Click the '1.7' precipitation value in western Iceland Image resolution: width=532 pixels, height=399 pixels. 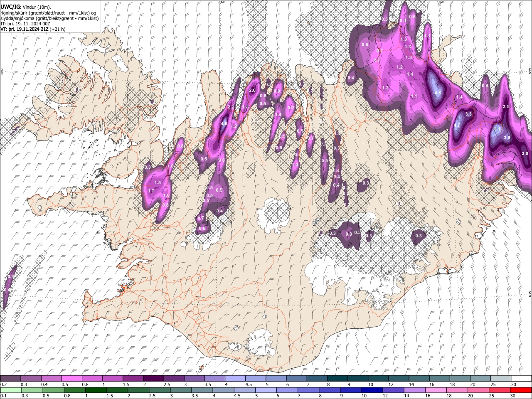click(151, 191)
